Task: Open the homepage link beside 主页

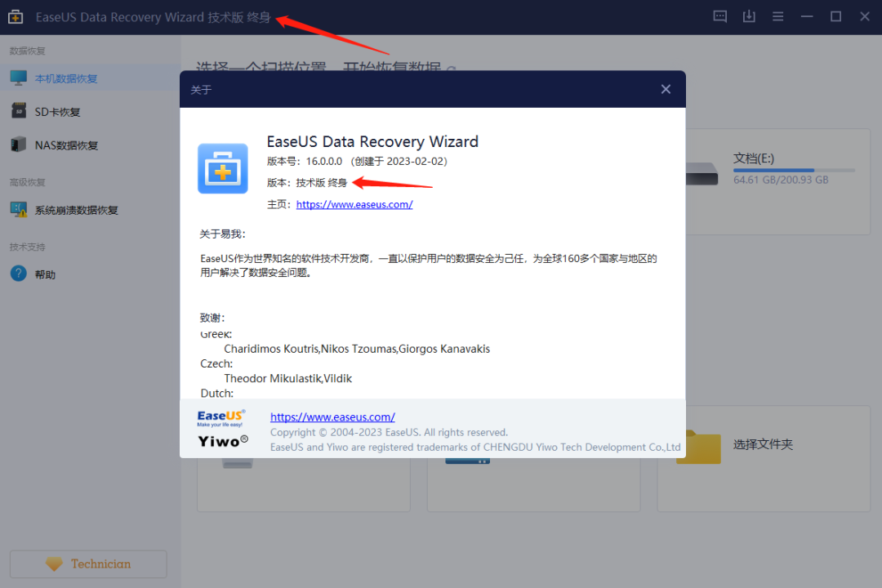Action: pos(354,204)
